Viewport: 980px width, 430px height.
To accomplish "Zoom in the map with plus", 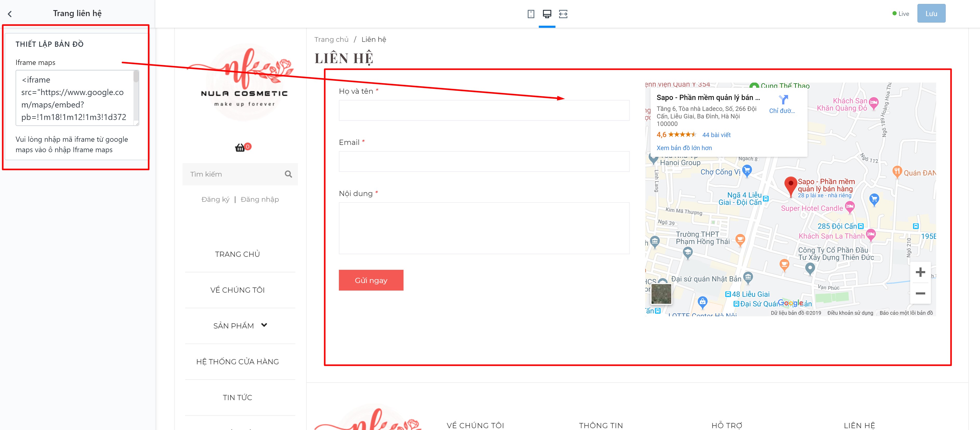I will [x=920, y=272].
